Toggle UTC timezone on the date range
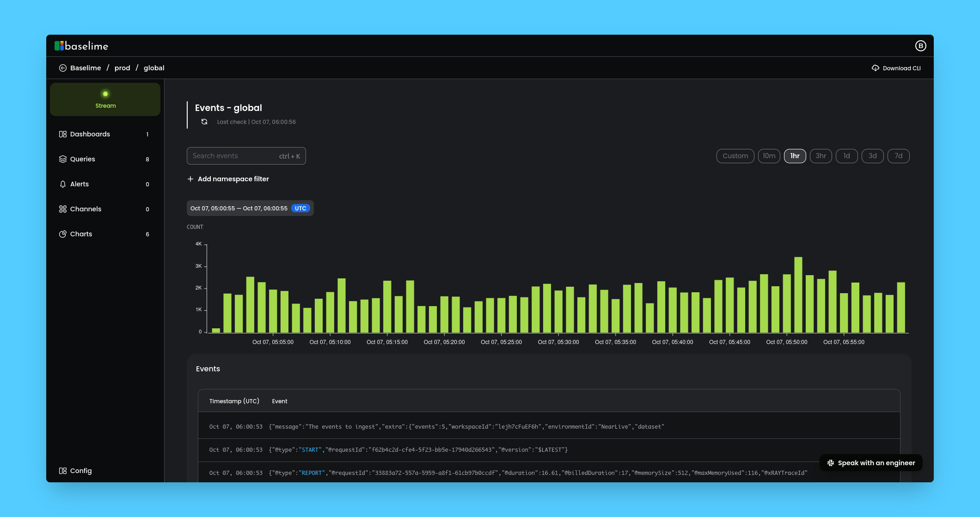980x517 pixels. click(300, 208)
